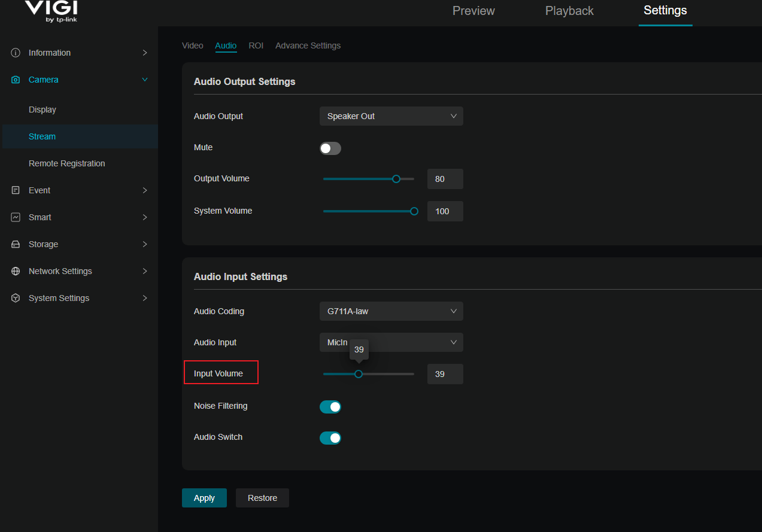Open the Audio Input MicIn dropdown
762x532 pixels.
coord(391,342)
